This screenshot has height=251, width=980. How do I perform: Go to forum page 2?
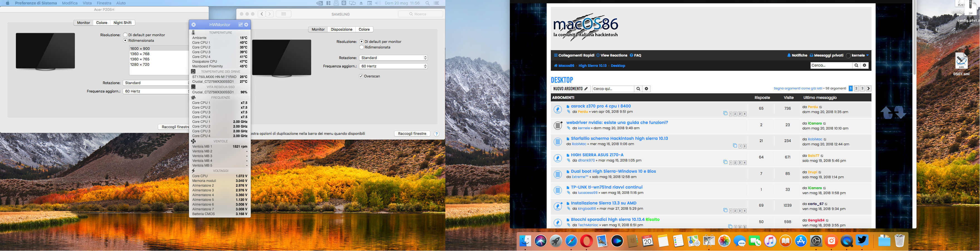tap(856, 88)
